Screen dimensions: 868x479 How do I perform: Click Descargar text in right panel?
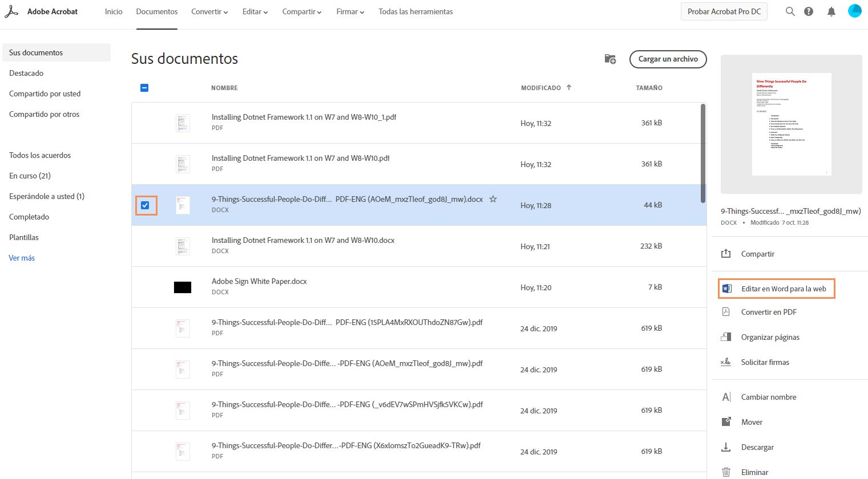point(757,447)
